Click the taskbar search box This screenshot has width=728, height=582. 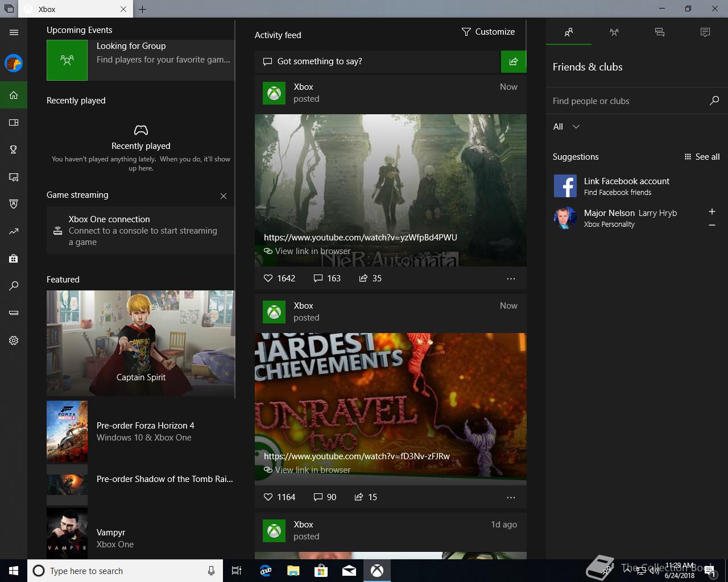point(125,571)
